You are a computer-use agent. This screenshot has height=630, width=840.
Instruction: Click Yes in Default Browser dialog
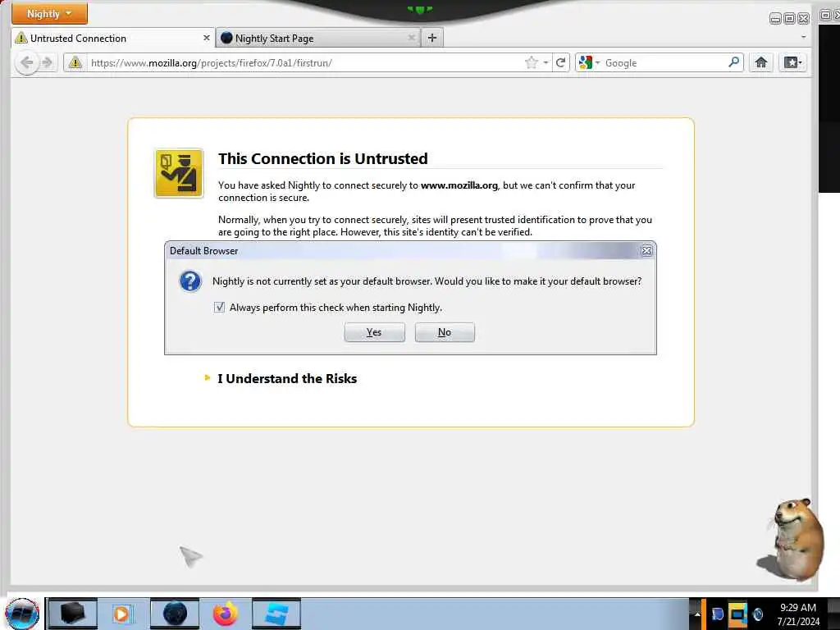pos(374,332)
